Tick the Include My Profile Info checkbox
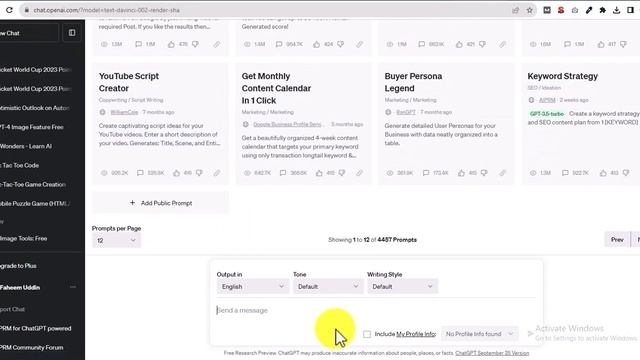 [x=367, y=334]
